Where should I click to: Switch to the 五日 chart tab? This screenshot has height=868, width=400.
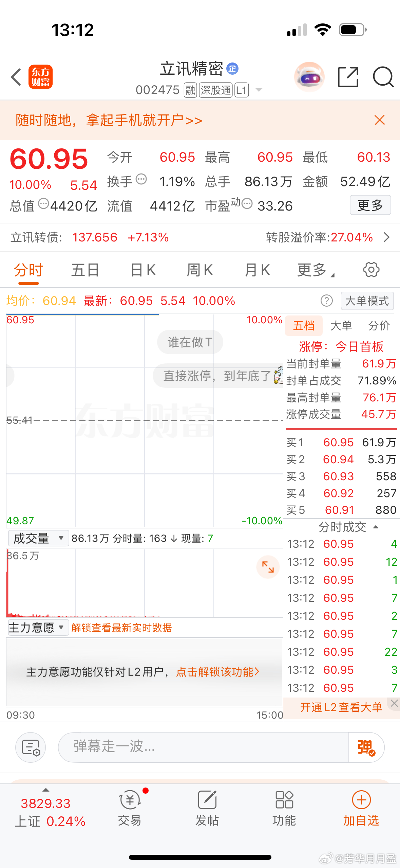85,270
